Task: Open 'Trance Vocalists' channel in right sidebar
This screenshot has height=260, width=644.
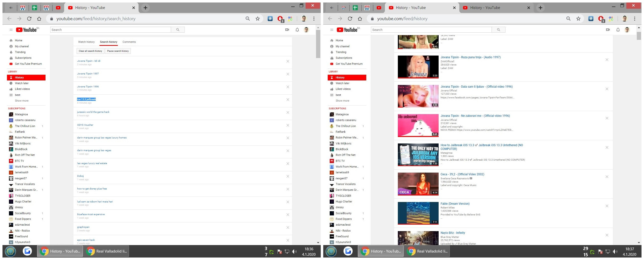Action: (x=346, y=184)
